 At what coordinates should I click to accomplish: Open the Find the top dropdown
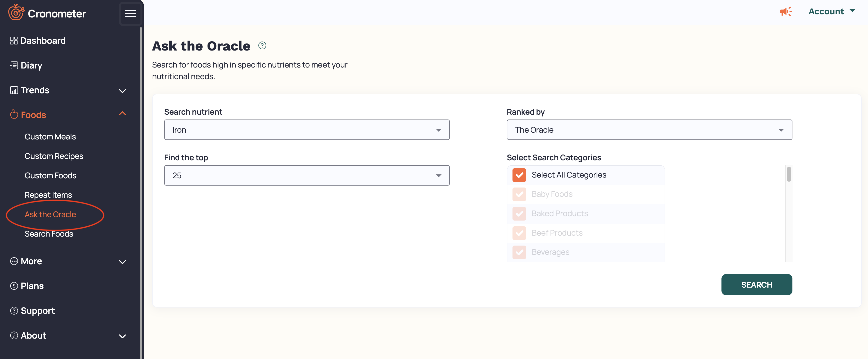pos(307,175)
